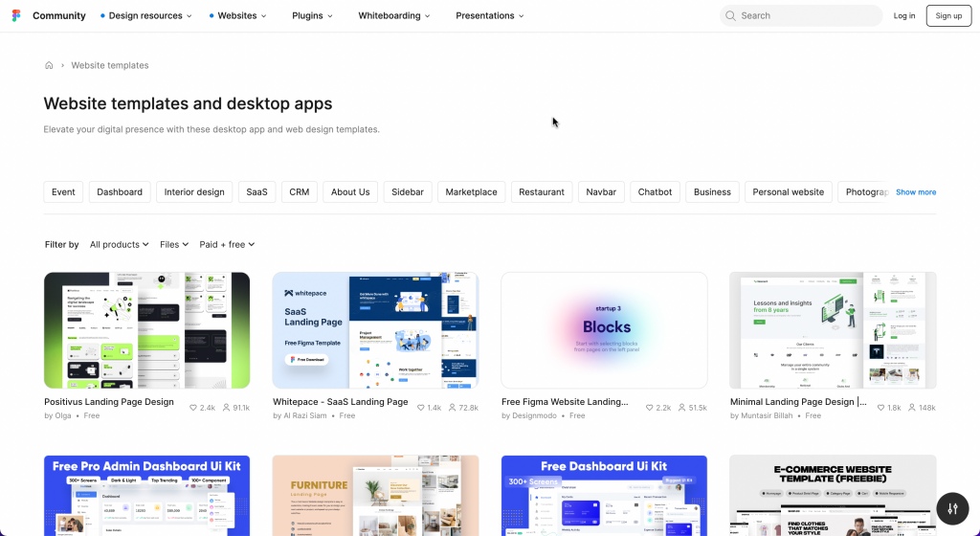Expand the Whiteboarding menu
This screenshot has height=536, width=980.
[393, 15]
